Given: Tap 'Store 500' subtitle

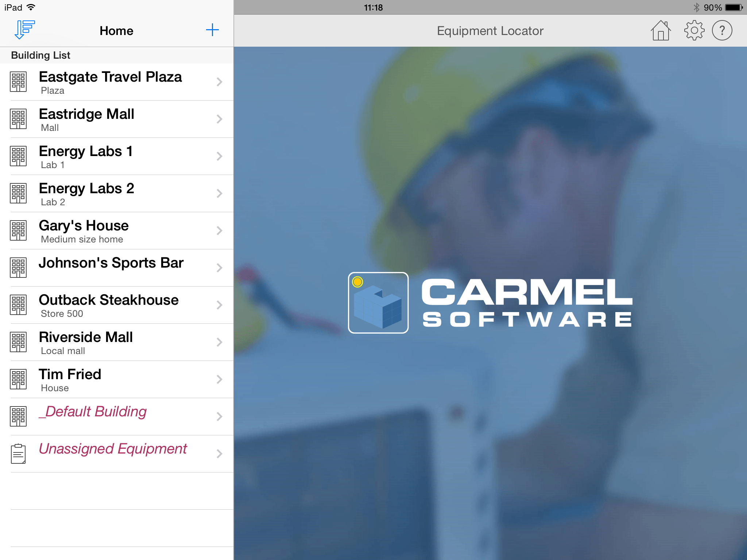Looking at the screenshot, I should point(62,314).
